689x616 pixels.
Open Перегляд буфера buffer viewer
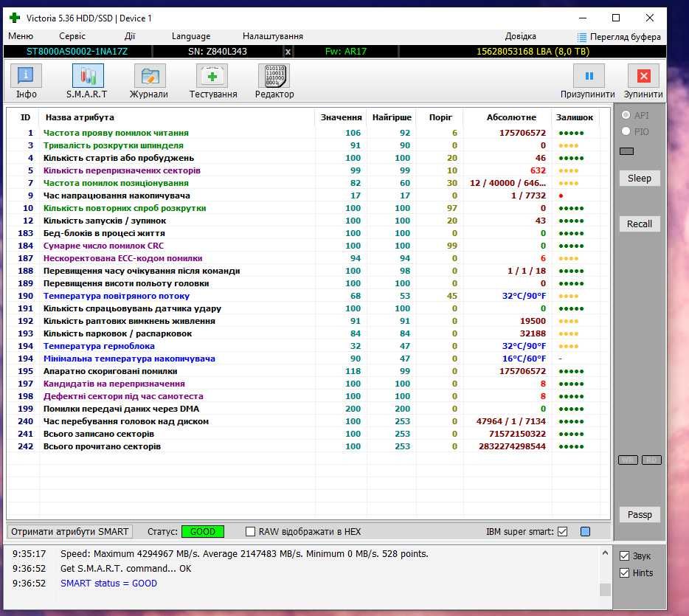(619, 37)
